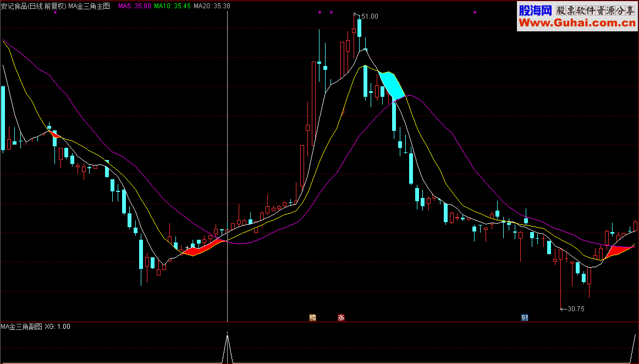The height and width of the screenshot is (364, 639).
Task: Click the red 涨 event marker
Action: [x=341, y=317]
